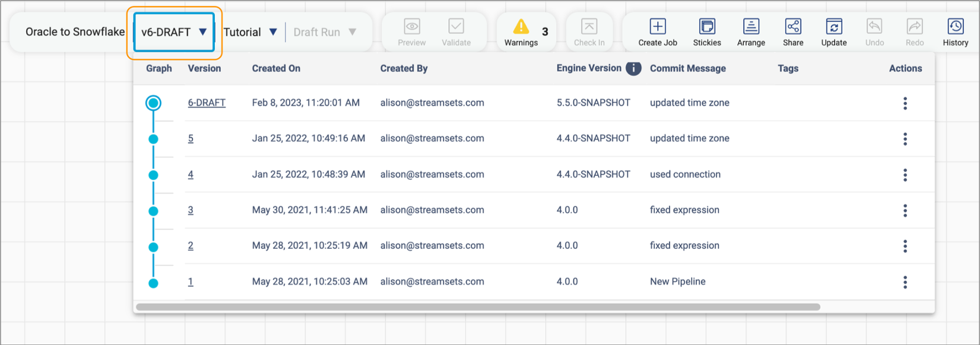Click the Redo arrow icon
This screenshot has height=345, width=980.
pyautogui.click(x=915, y=26)
